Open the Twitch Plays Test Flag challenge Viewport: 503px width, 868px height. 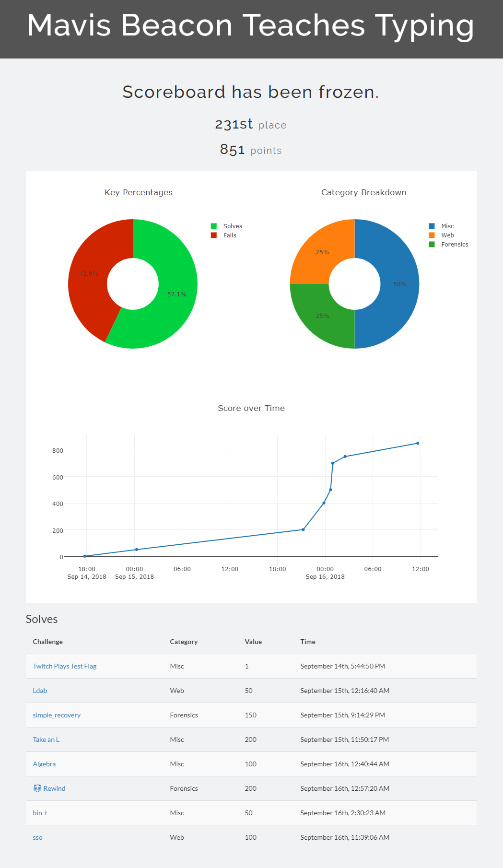click(x=64, y=666)
